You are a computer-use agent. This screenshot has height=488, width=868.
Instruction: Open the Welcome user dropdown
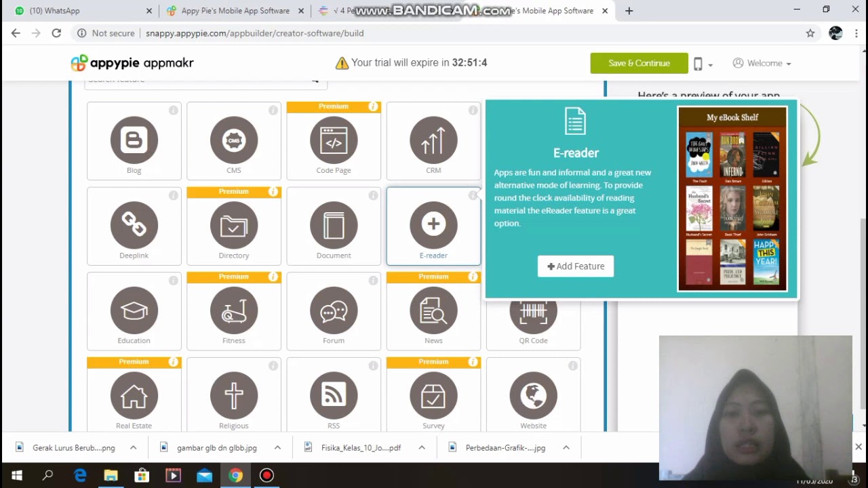[762, 63]
